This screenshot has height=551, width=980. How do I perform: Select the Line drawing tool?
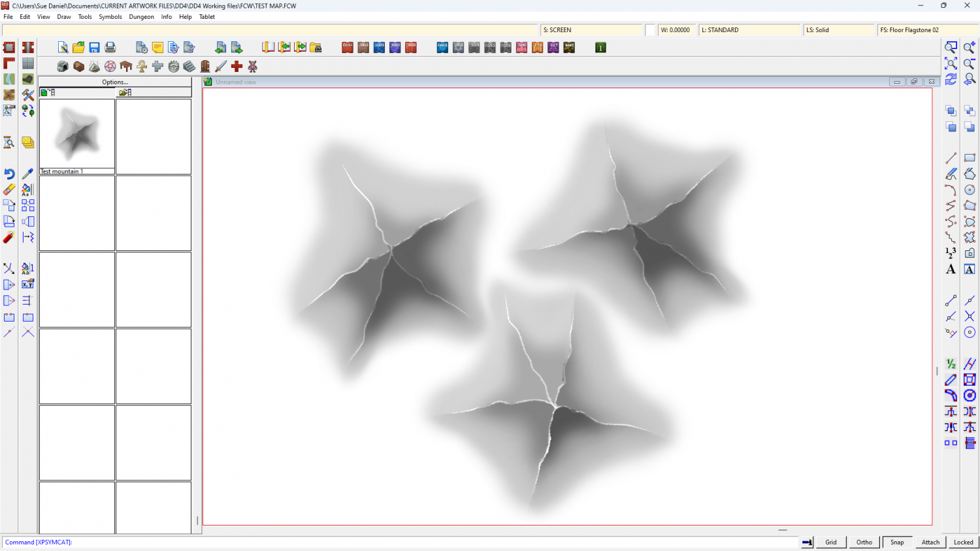tap(951, 158)
